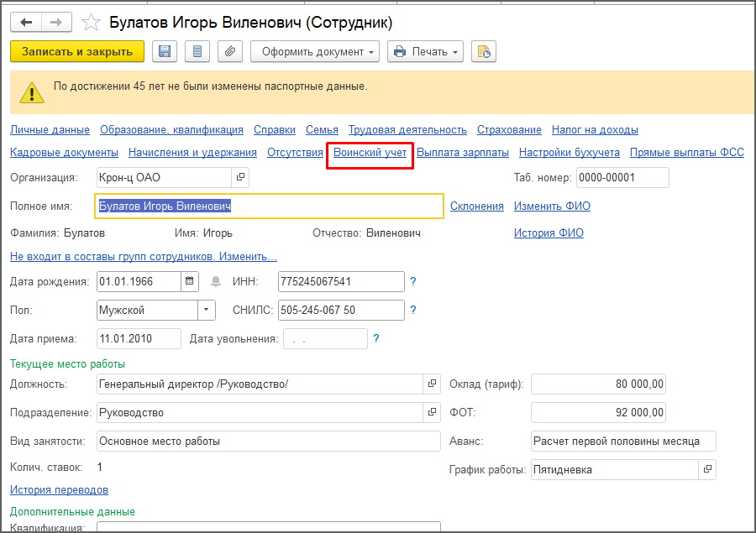Screen dimensions: 756x533
Task: Open the История переводов link
Action: click(59, 489)
